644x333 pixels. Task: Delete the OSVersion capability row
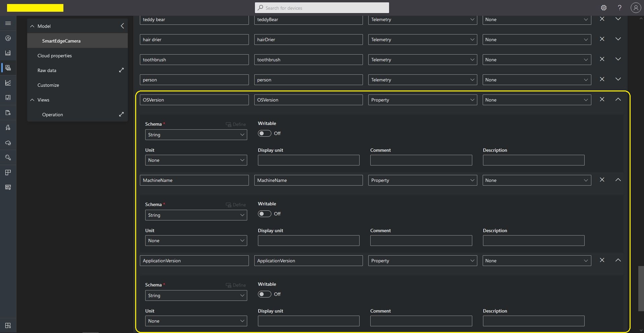[602, 99]
